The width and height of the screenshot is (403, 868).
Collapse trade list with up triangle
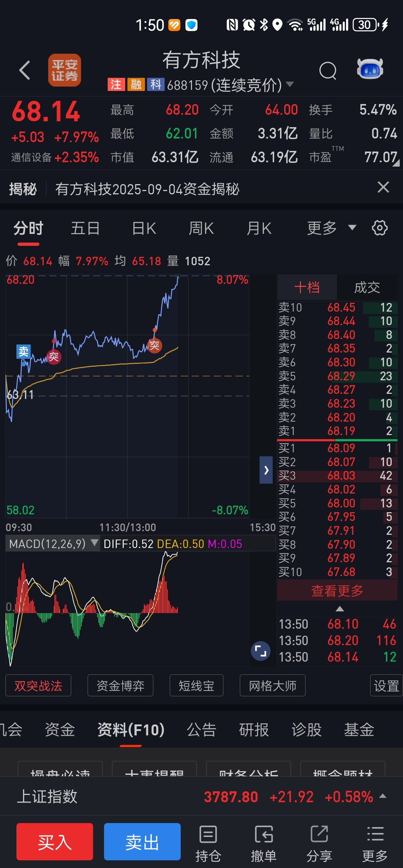coord(340,609)
